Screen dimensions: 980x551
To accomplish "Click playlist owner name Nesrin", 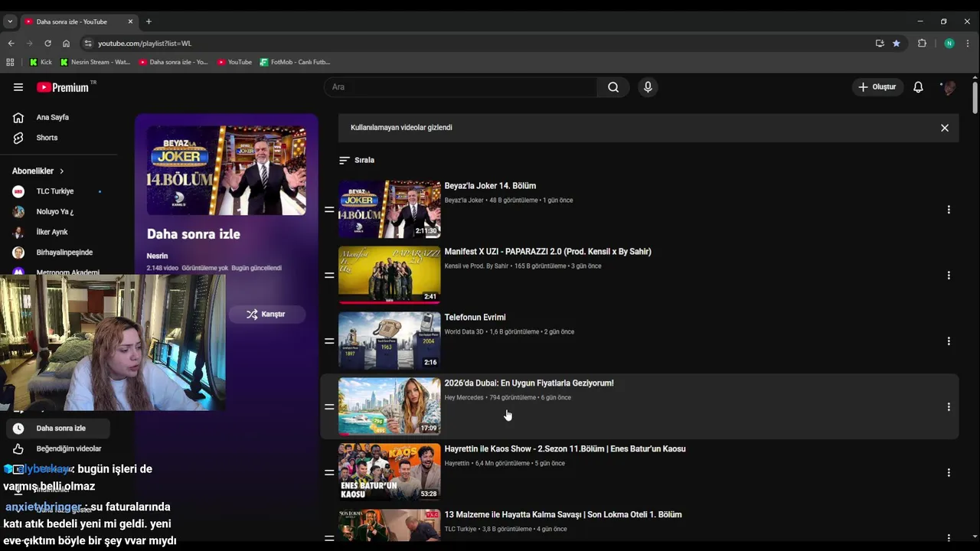I will 157,256.
